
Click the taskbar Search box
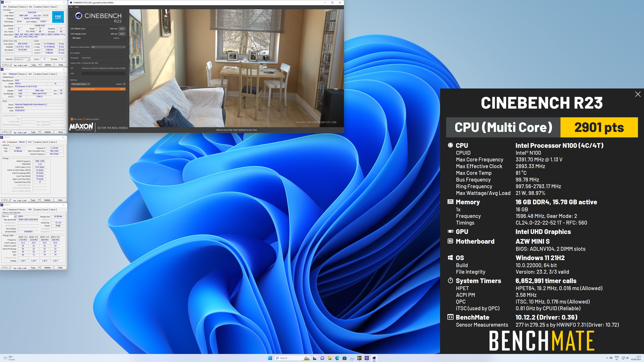(292, 358)
